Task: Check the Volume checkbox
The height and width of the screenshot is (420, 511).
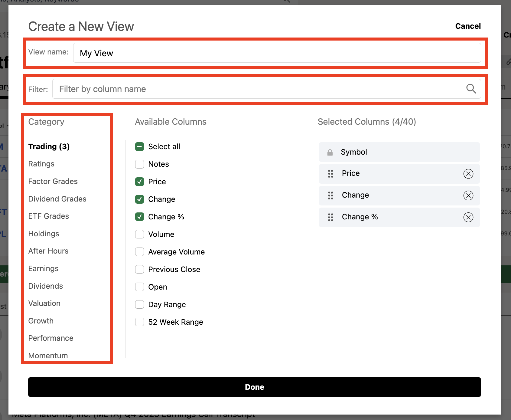Action: 139,234
